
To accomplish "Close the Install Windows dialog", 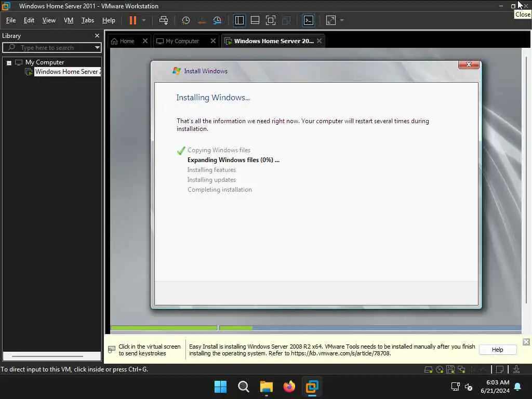I will [x=469, y=64].
